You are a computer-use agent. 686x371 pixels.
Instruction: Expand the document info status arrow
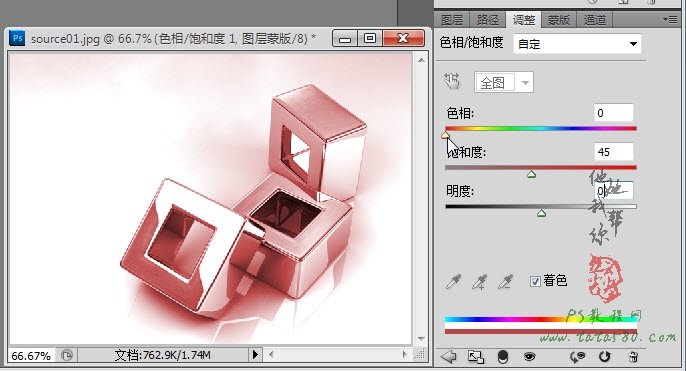point(256,354)
